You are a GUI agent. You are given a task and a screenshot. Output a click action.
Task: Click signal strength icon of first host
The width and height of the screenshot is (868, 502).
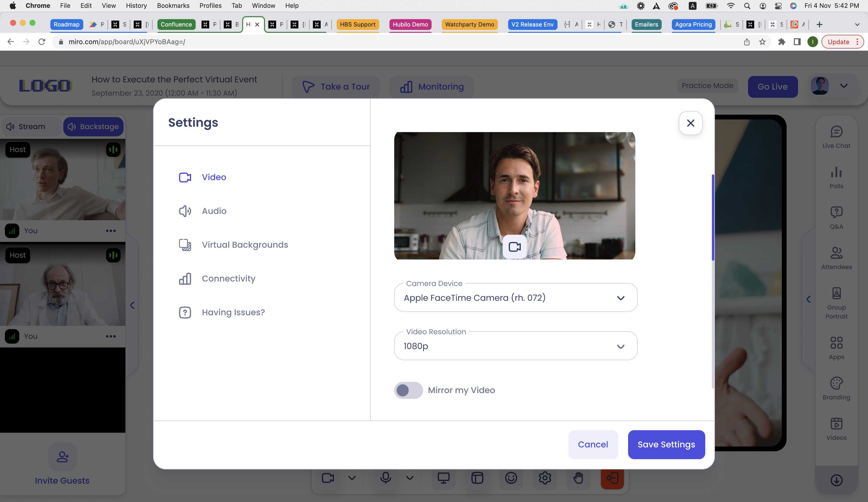[12, 231]
